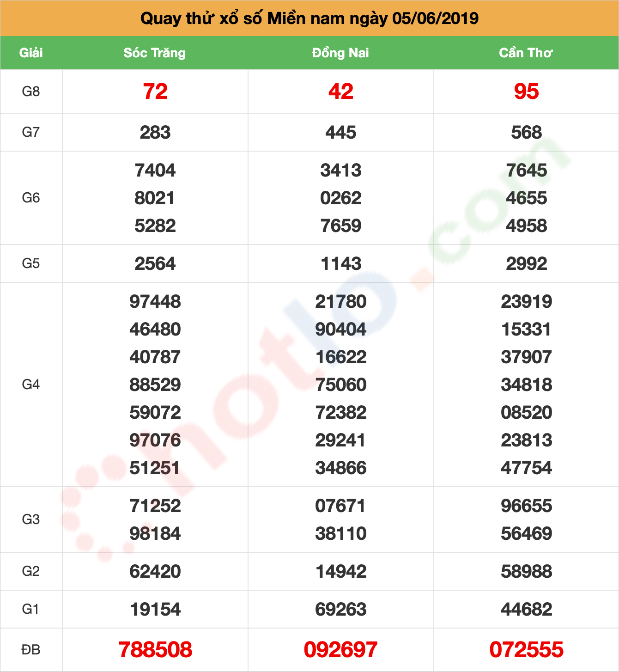This screenshot has height=672, width=619.
Task: Select the 'Sóc Trăng' column header
Action: click(x=155, y=53)
